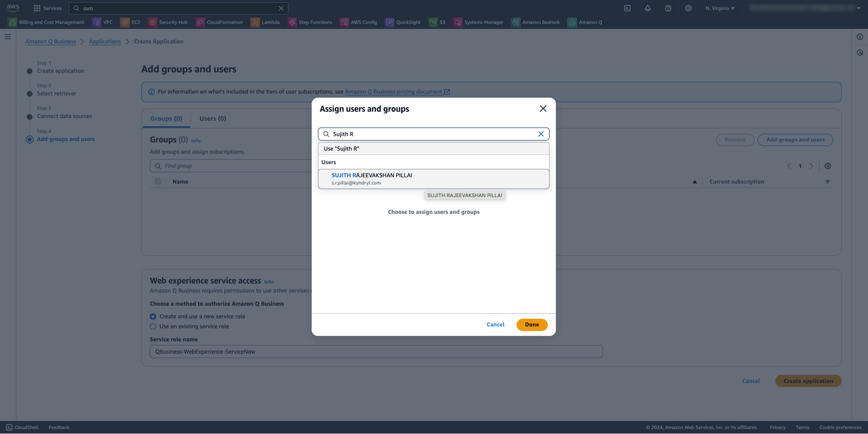Check the select-all groups checkbox
The width and height of the screenshot is (868, 434).
[x=158, y=181]
